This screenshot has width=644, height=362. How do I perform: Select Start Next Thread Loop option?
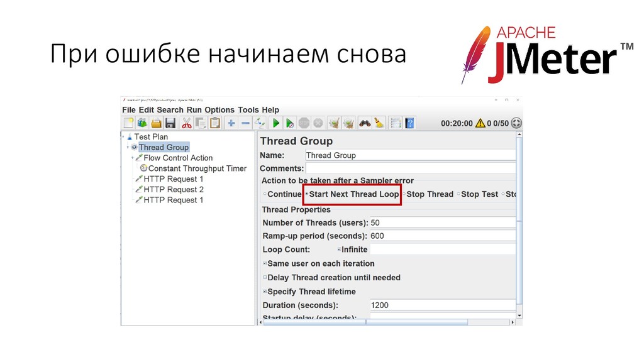tap(353, 194)
